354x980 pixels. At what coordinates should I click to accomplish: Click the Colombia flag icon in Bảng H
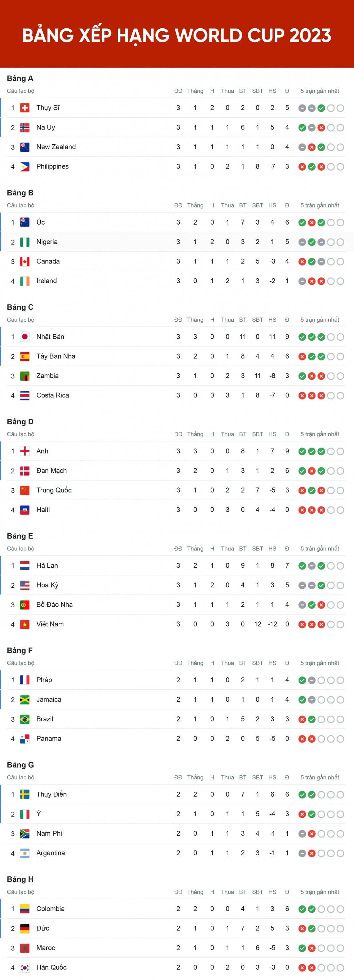pyautogui.click(x=25, y=909)
